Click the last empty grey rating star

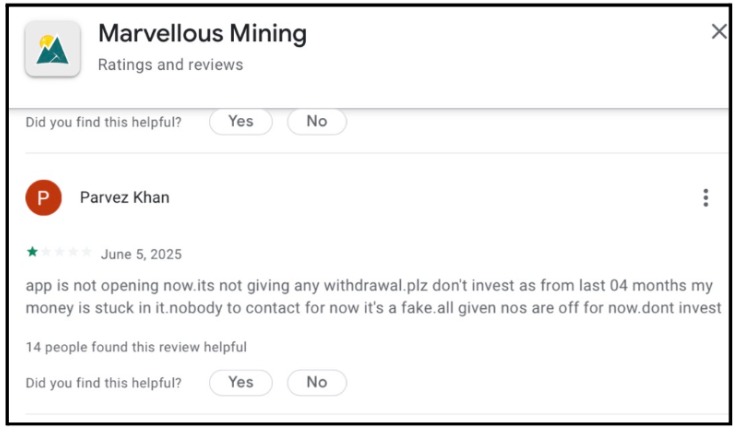click(x=87, y=252)
